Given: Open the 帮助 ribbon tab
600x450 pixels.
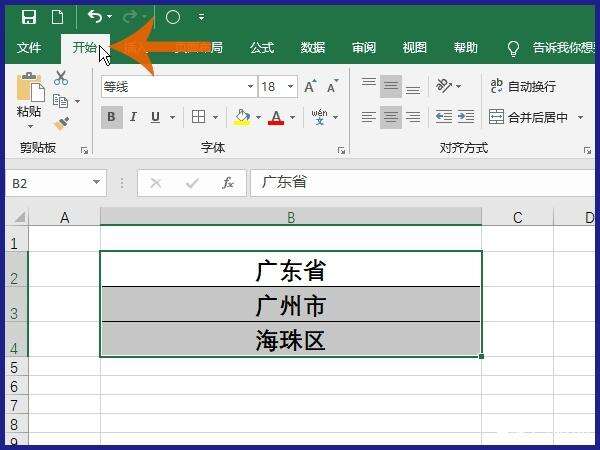Looking at the screenshot, I should [466, 48].
